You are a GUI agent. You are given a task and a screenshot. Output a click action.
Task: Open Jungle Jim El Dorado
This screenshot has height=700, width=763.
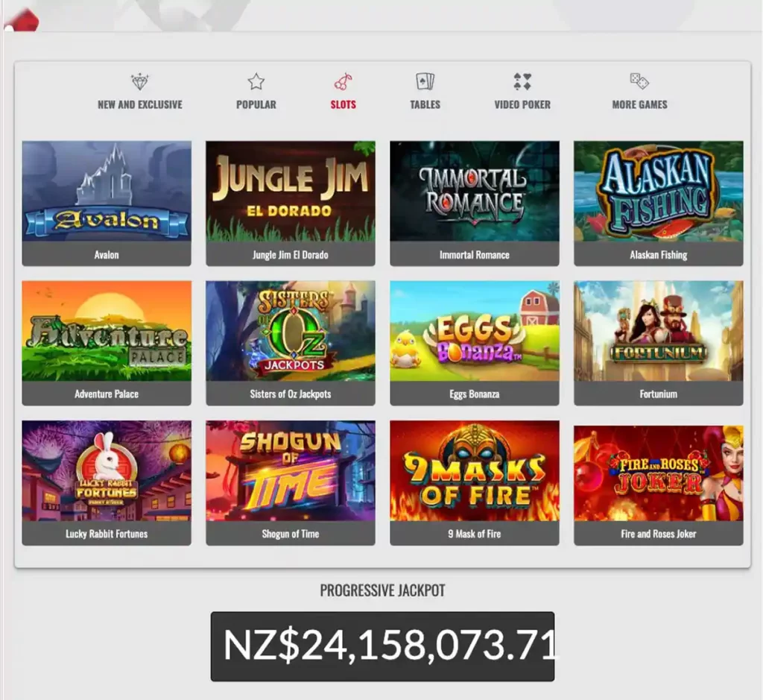[290, 194]
